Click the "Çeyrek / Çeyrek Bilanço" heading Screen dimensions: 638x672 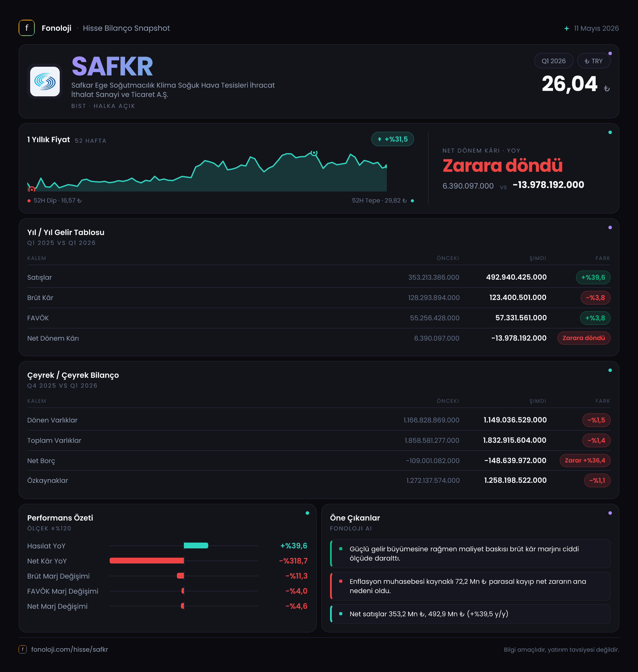coord(73,375)
